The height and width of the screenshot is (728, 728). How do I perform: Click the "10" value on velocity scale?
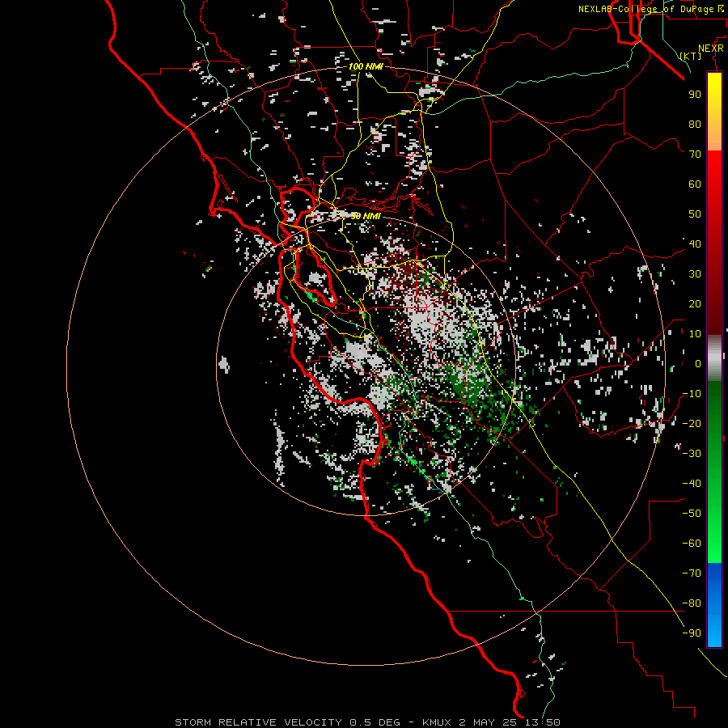click(695, 334)
